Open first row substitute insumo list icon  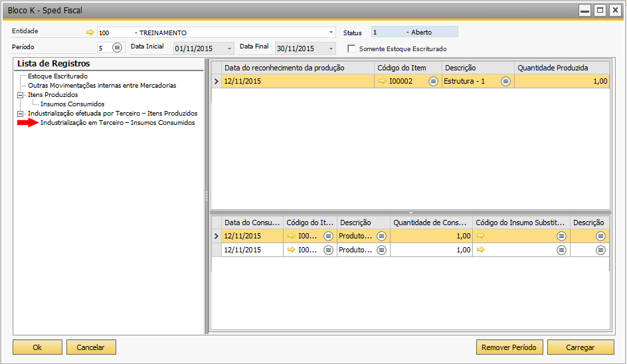pyautogui.click(x=561, y=236)
